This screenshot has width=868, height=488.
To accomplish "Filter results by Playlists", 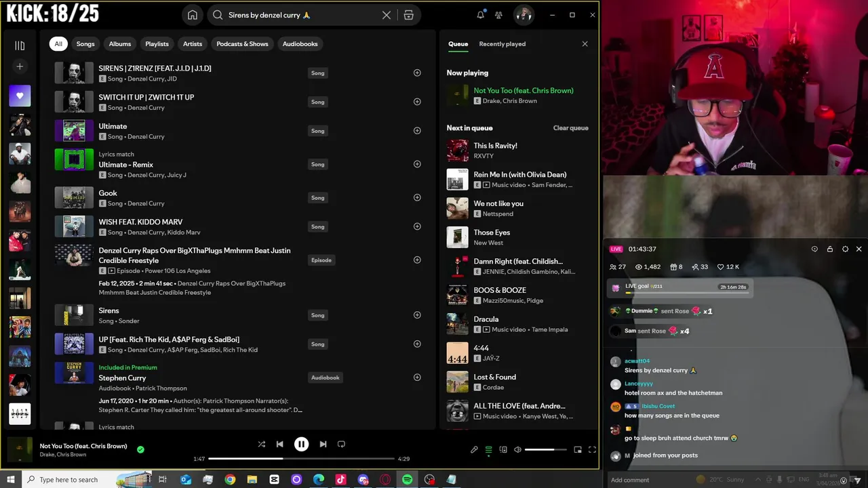I will (157, 44).
